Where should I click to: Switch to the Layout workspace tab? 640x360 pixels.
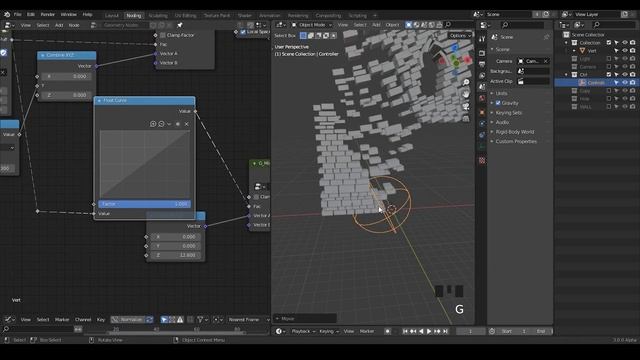(x=112, y=16)
